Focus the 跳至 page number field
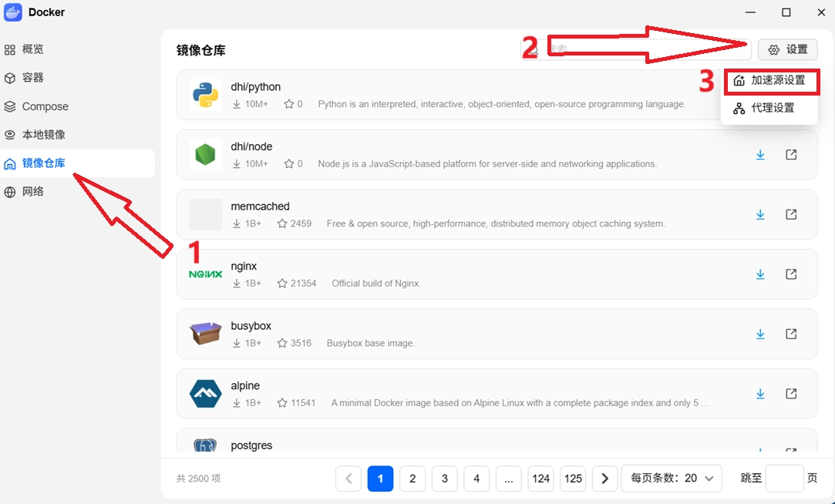Viewport: 835px width, 504px height. pos(784,479)
